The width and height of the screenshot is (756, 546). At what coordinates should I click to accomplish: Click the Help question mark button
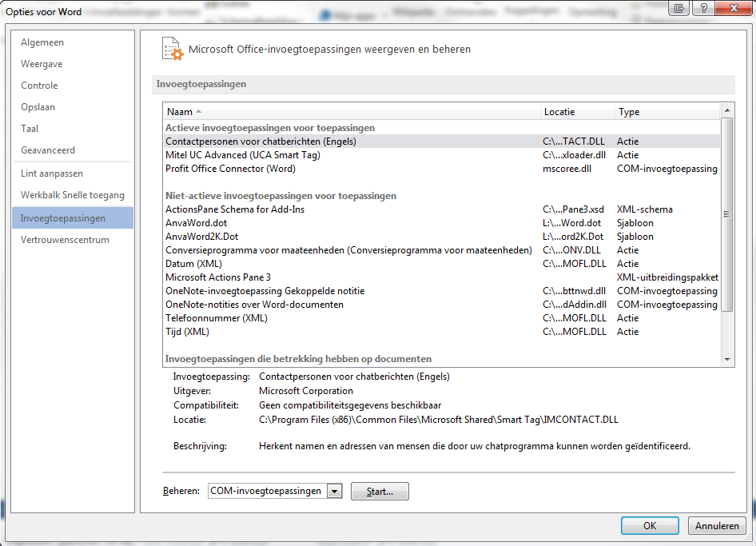point(702,8)
